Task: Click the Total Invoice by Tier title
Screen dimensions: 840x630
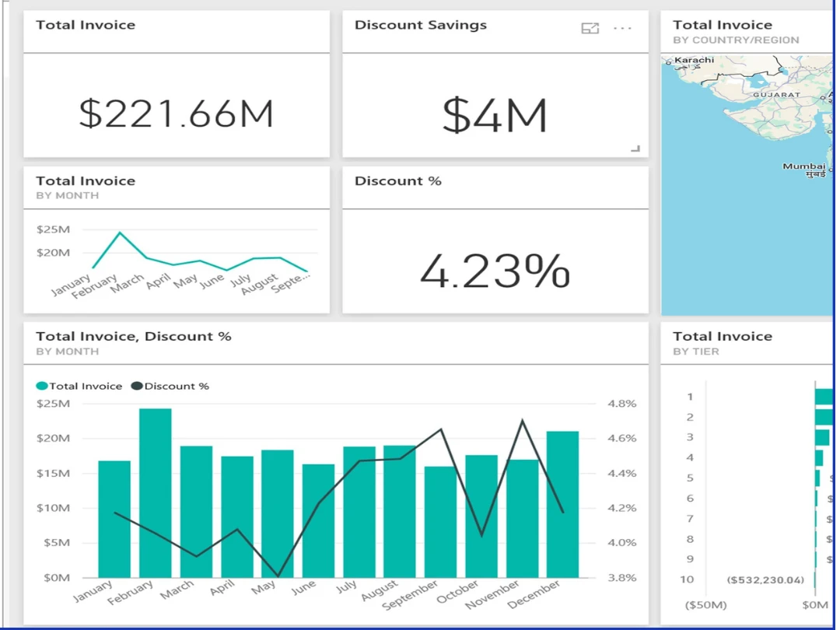Action: tap(722, 337)
